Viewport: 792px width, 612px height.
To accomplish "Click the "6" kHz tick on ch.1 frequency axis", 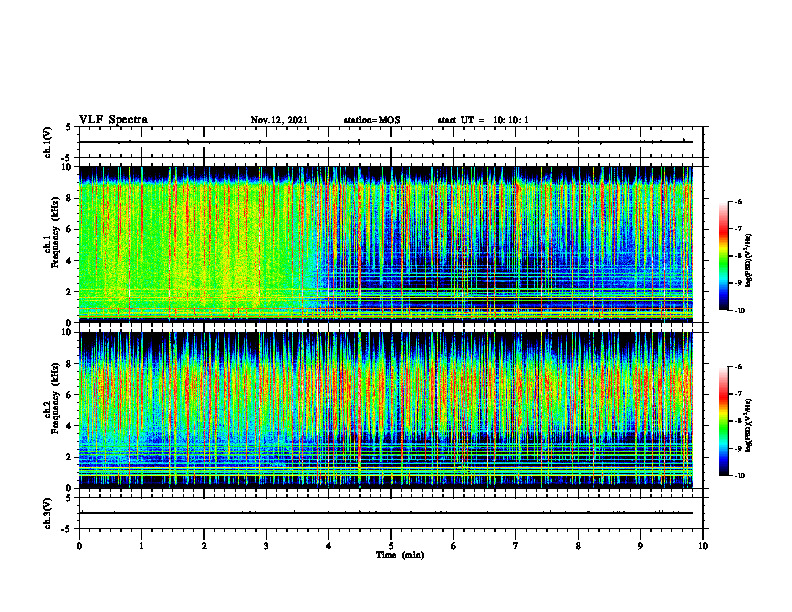I will (x=71, y=229).
